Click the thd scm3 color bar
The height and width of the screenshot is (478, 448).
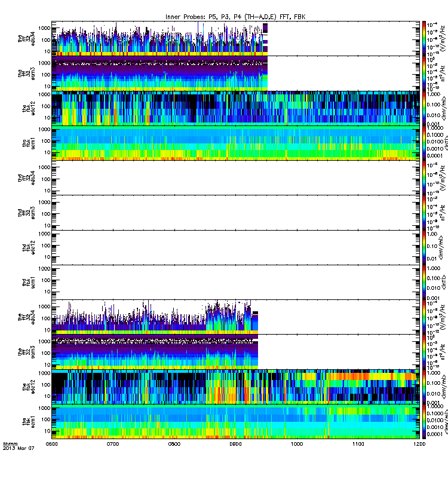point(424,213)
